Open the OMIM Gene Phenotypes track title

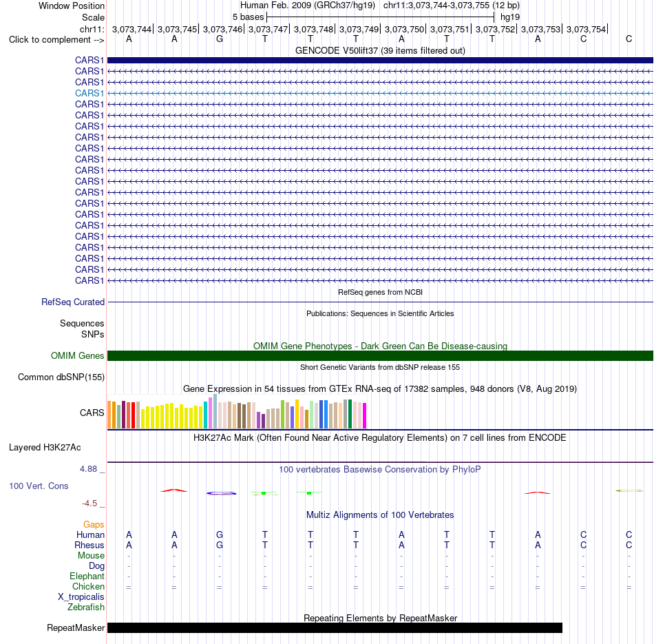(x=380, y=346)
